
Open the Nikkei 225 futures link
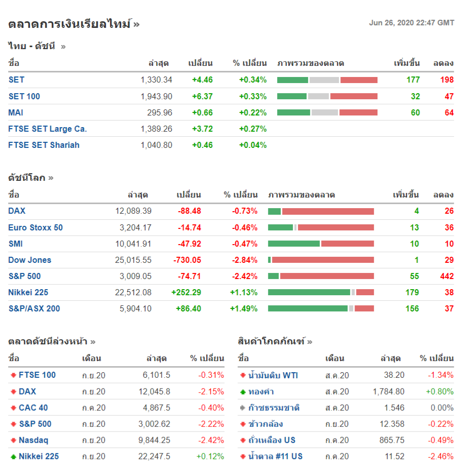tap(39, 457)
